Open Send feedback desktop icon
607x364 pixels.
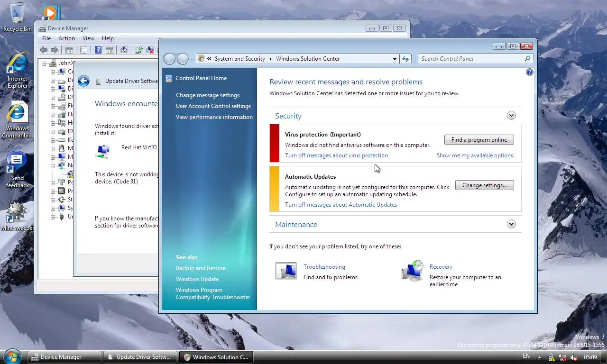[18, 170]
